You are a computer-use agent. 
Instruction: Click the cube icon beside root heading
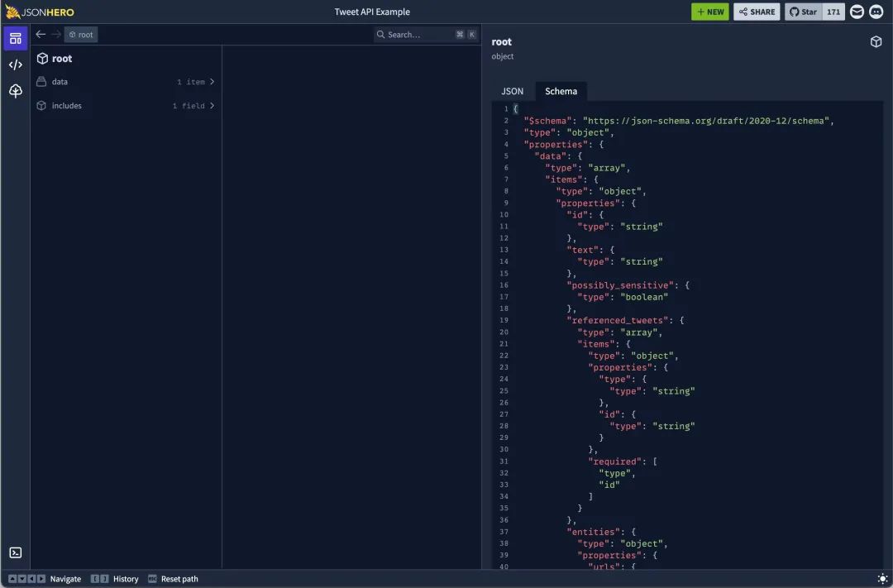[876, 41]
